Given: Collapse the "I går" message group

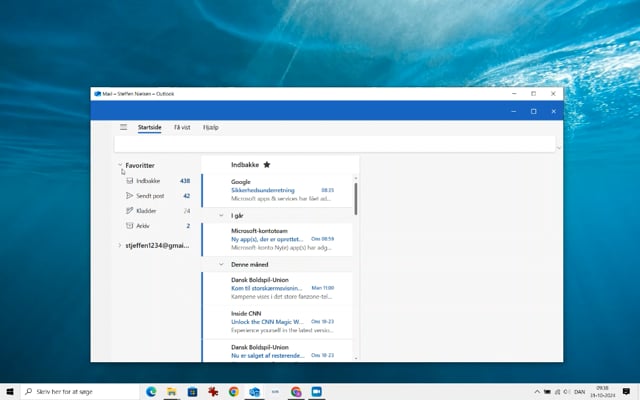Looking at the screenshot, I should [221, 215].
